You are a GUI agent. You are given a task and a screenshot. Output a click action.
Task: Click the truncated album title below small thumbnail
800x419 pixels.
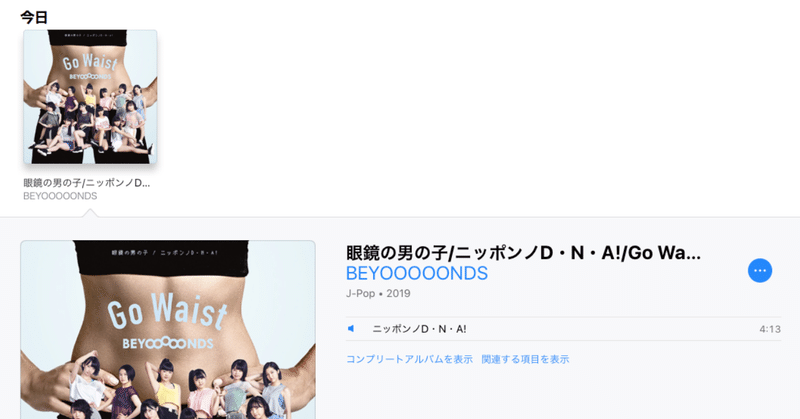pos(87,183)
